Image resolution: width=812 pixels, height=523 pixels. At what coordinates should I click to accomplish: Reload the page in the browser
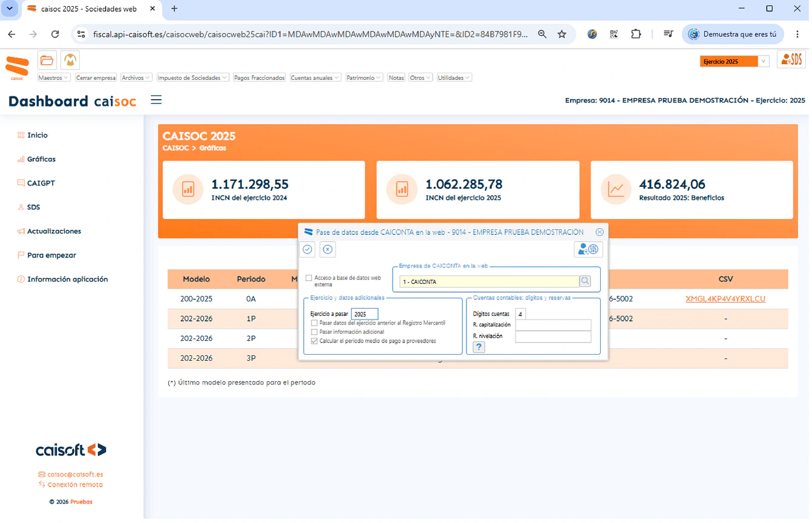(55, 35)
